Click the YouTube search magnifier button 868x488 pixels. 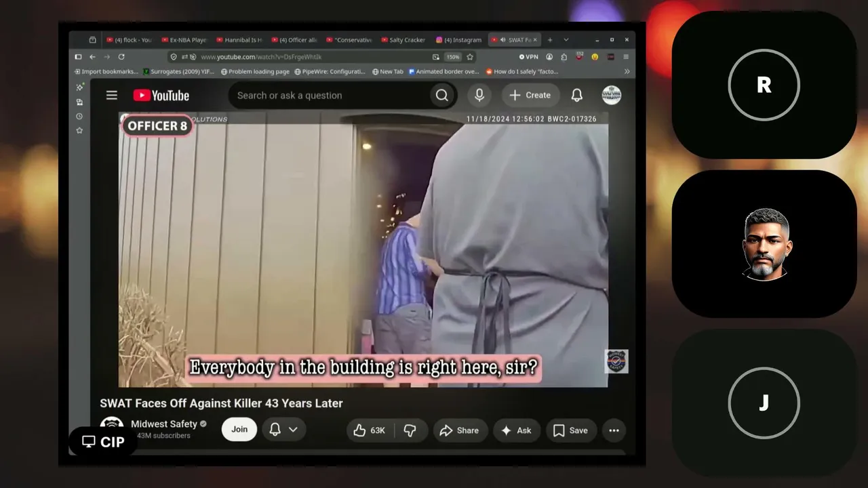click(442, 96)
